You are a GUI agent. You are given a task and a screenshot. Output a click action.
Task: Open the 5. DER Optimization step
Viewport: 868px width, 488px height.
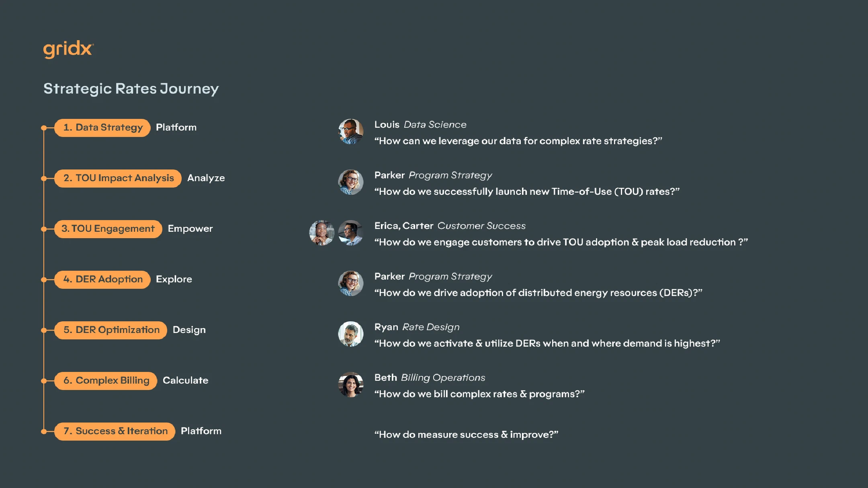pyautogui.click(x=111, y=330)
